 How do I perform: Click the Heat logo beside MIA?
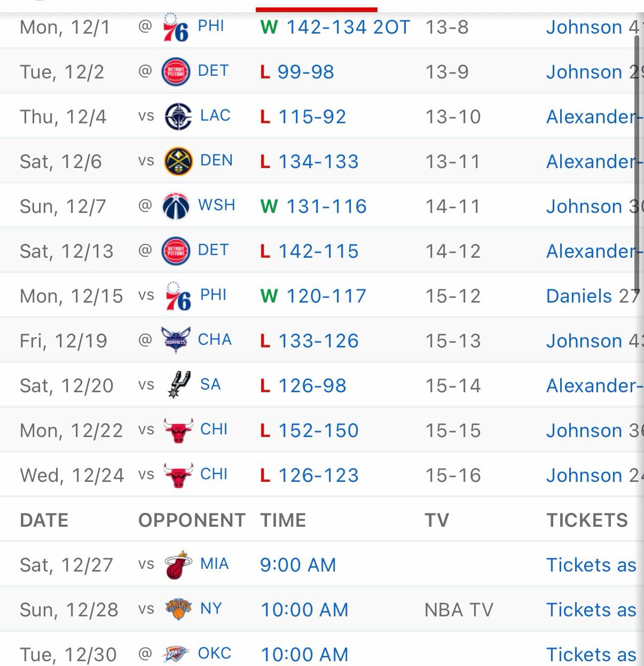[178, 565]
